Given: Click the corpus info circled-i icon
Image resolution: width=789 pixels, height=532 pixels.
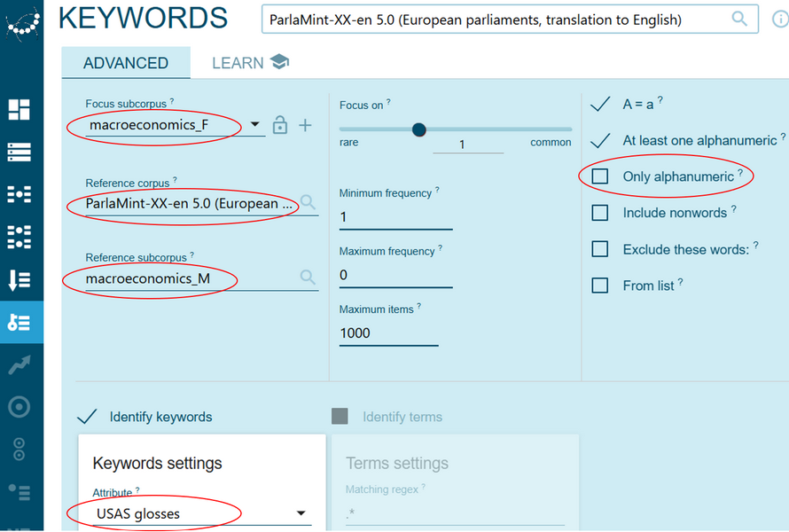Looking at the screenshot, I should coord(780,19).
